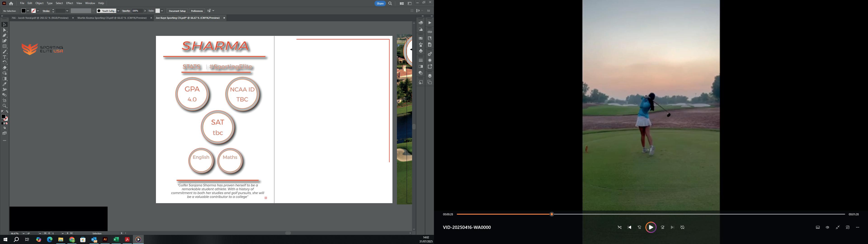868x244 pixels.
Task: Choose the Eyedropper tool
Action: pos(4,84)
